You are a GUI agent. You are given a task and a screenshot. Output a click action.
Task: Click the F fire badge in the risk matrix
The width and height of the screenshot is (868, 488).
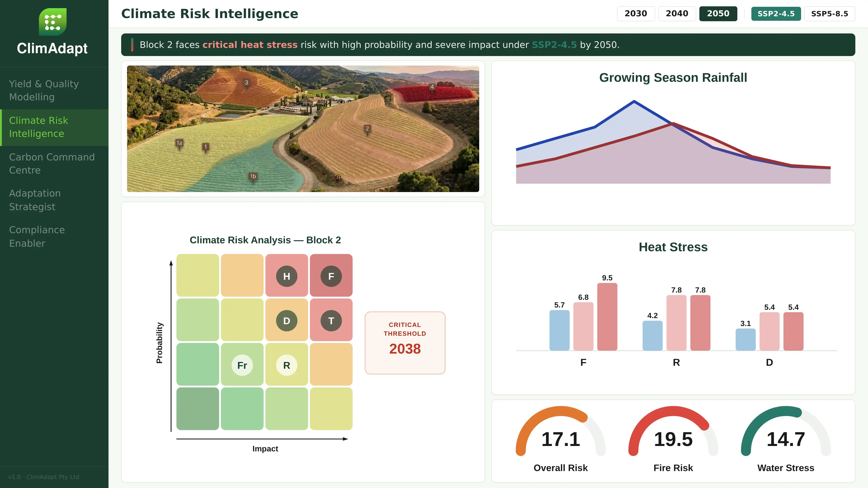[331, 276]
